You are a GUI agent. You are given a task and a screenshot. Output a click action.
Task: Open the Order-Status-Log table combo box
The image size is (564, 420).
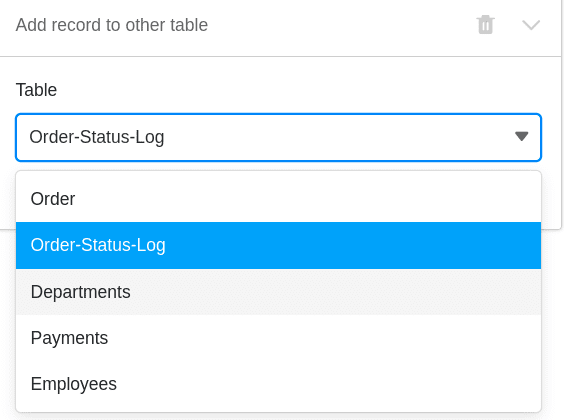click(x=278, y=137)
